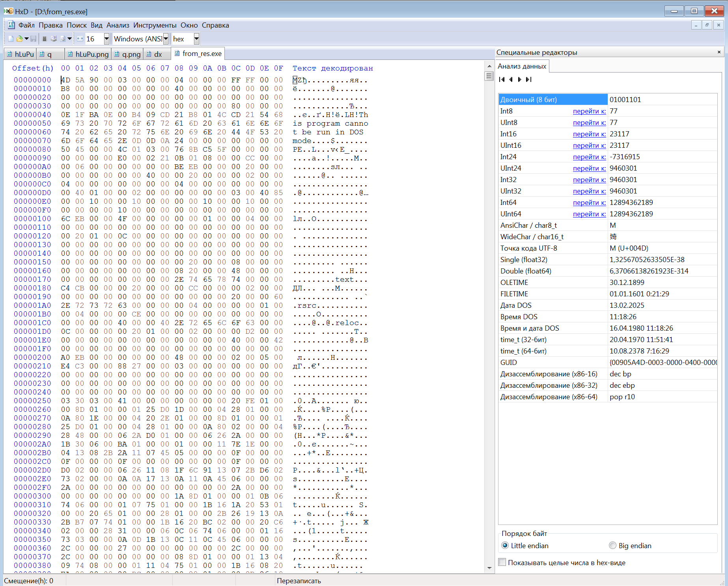Jump to last byte in data inspector
This screenshot has height=586, width=728.
coord(529,80)
